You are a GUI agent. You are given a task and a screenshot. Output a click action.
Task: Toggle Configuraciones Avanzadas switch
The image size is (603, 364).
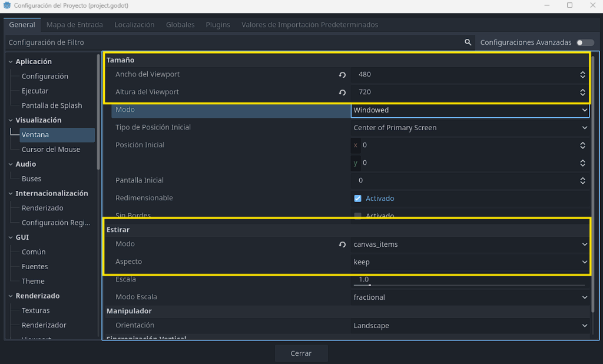[x=585, y=42]
